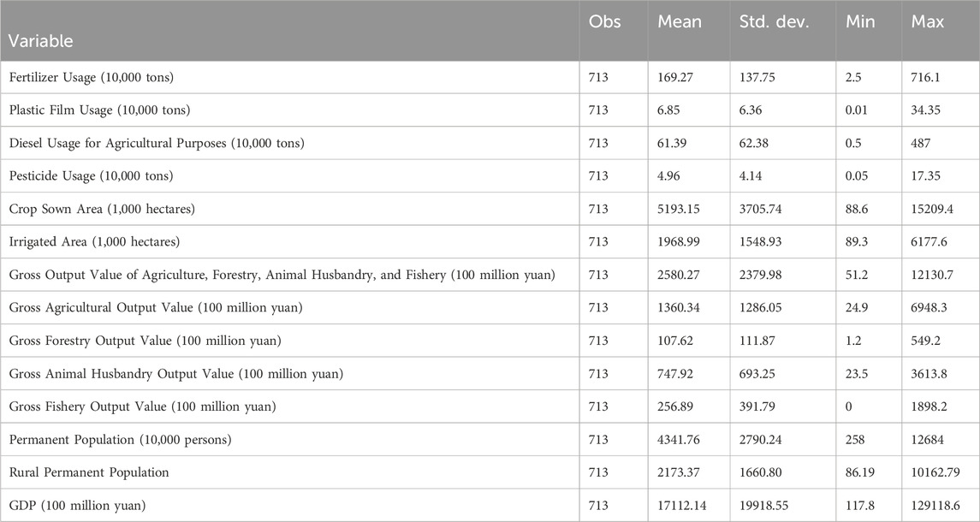Click the Gross Output Value of Agriculture, Forestry label
Screen dimensions: 980x522
282,275
